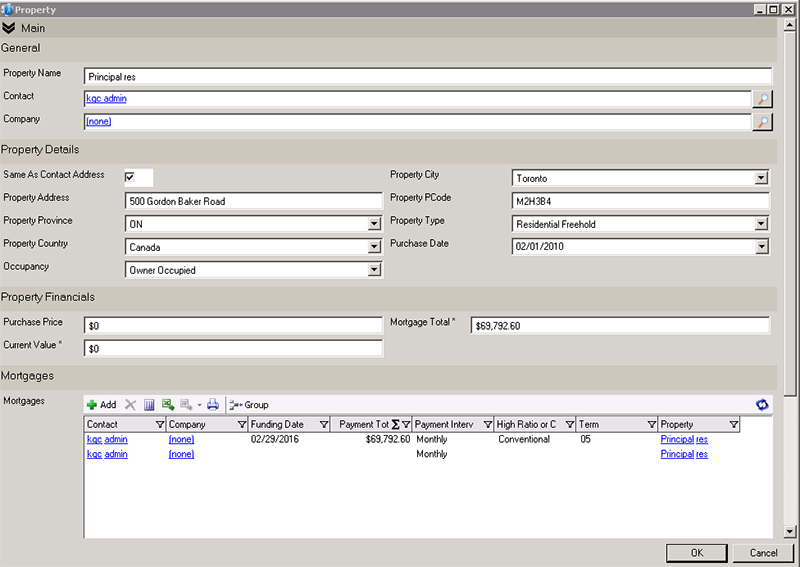Click the vertical scrollbar up arrow

(790, 24)
